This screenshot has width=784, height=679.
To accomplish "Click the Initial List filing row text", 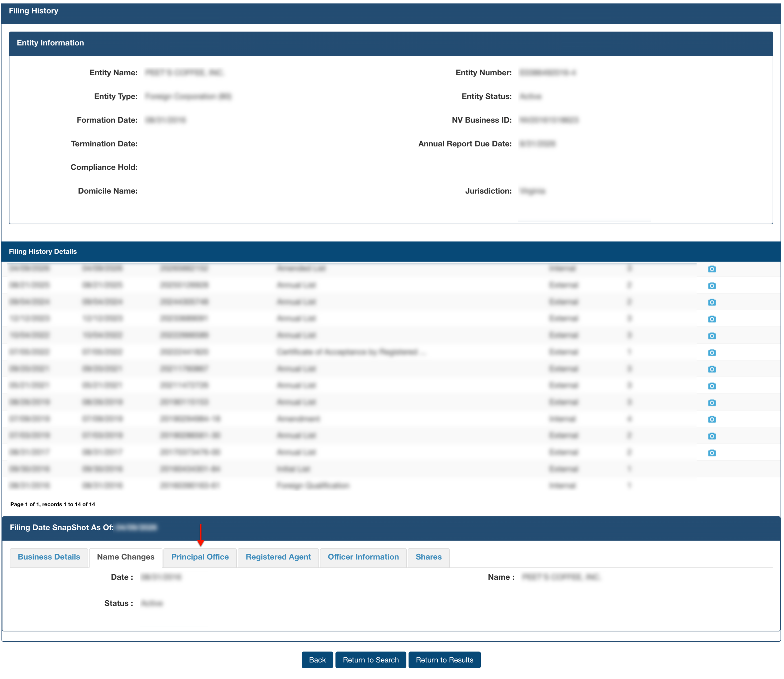I will [x=293, y=469].
